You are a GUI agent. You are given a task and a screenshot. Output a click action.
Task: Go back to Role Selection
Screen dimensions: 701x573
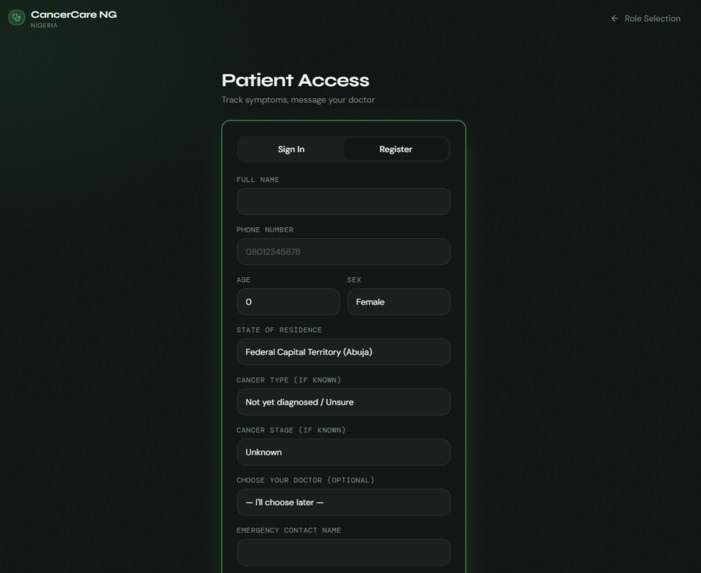(x=646, y=18)
